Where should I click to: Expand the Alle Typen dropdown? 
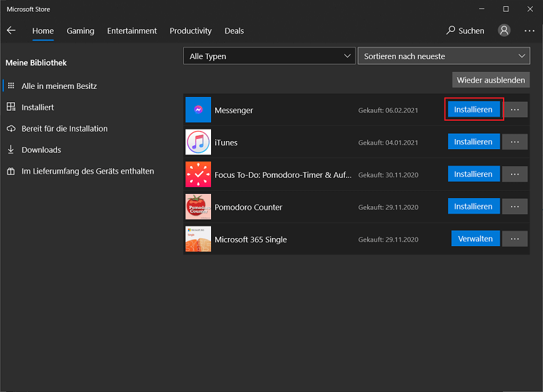pos(269,56)
